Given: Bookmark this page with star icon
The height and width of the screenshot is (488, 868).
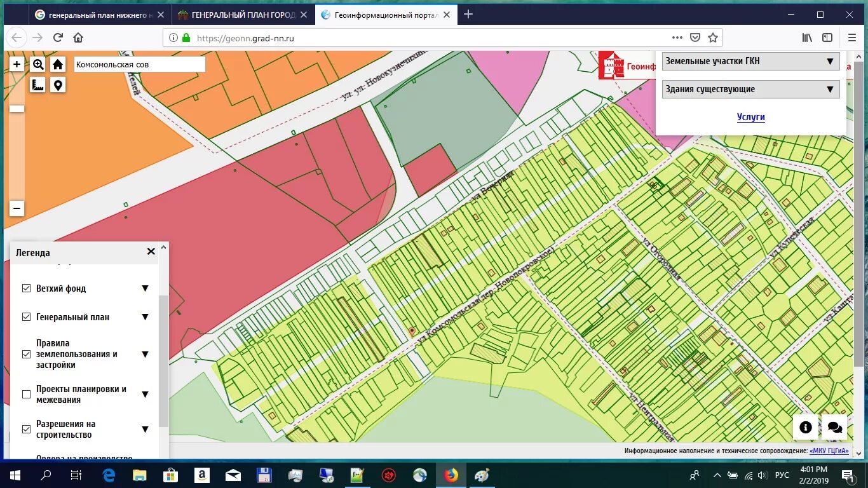Looking at the screenshot, I should click(713, 37).
